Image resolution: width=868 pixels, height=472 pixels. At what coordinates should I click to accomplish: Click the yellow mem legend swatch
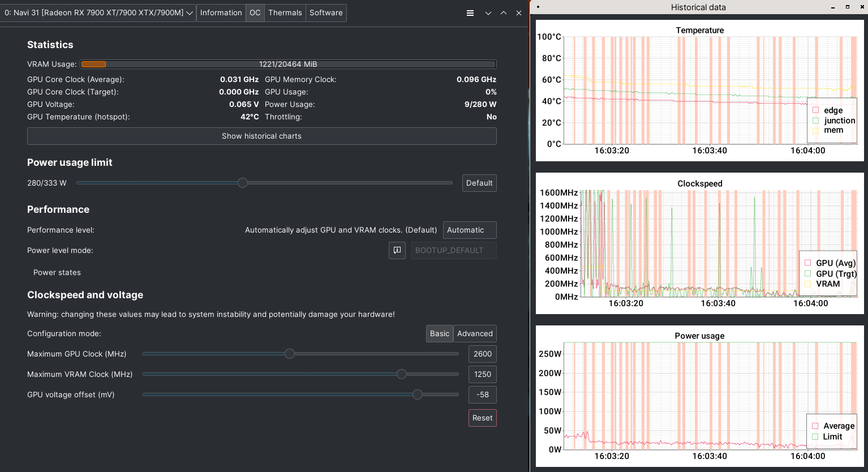click(x=815, y=130)
